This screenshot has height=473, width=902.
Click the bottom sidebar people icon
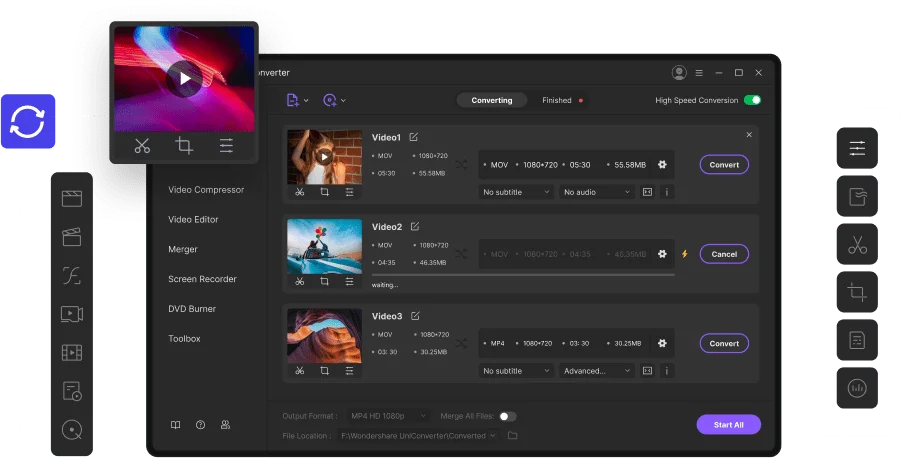coord(226,425)
